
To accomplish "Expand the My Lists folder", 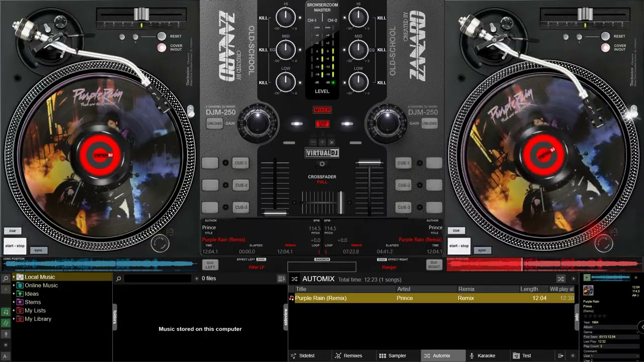I will [x=14, y=311].
